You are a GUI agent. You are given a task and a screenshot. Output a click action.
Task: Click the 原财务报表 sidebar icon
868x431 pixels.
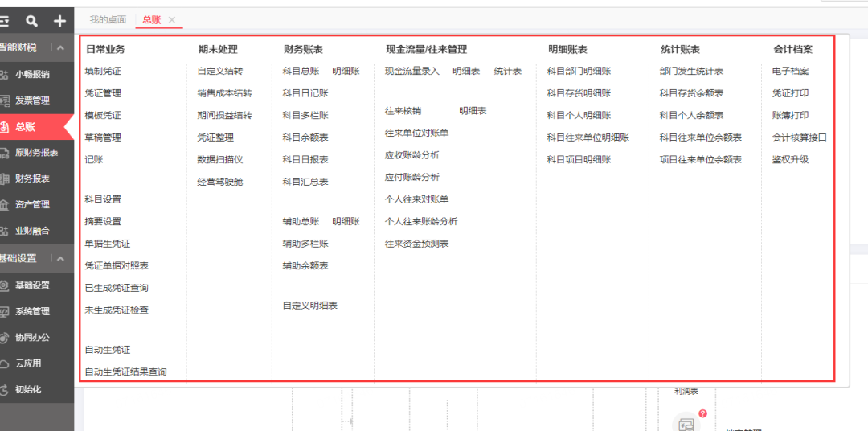tap(5, 153)
